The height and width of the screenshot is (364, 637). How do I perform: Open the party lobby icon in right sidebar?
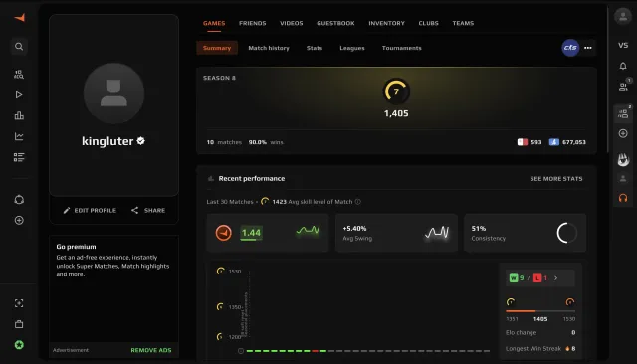tap(624, 113)
